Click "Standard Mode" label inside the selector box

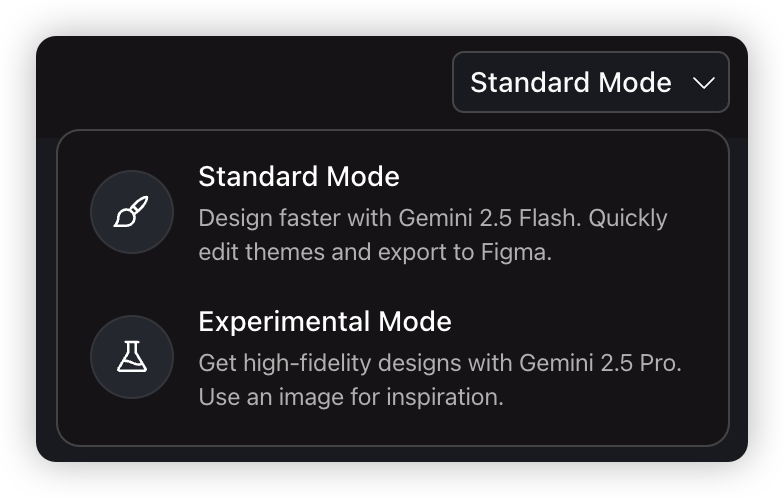(571, 82)
